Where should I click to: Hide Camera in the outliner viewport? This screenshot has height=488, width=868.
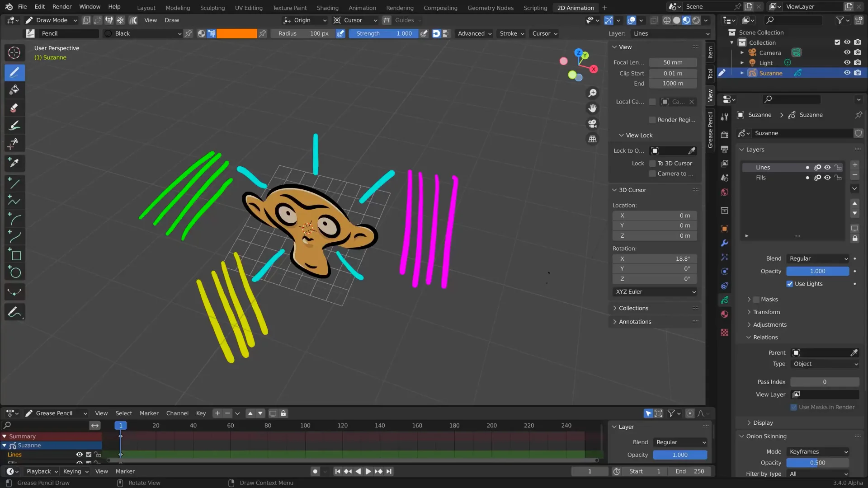(847, 52)
